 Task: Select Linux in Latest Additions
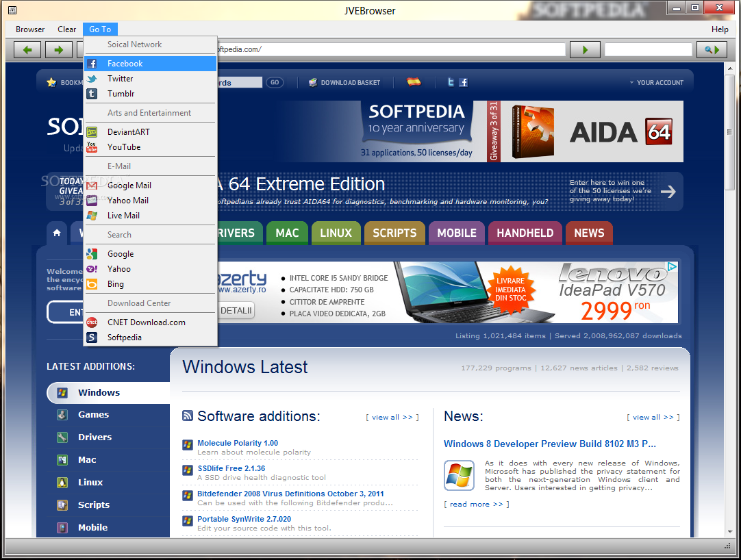tap(90, 483)
